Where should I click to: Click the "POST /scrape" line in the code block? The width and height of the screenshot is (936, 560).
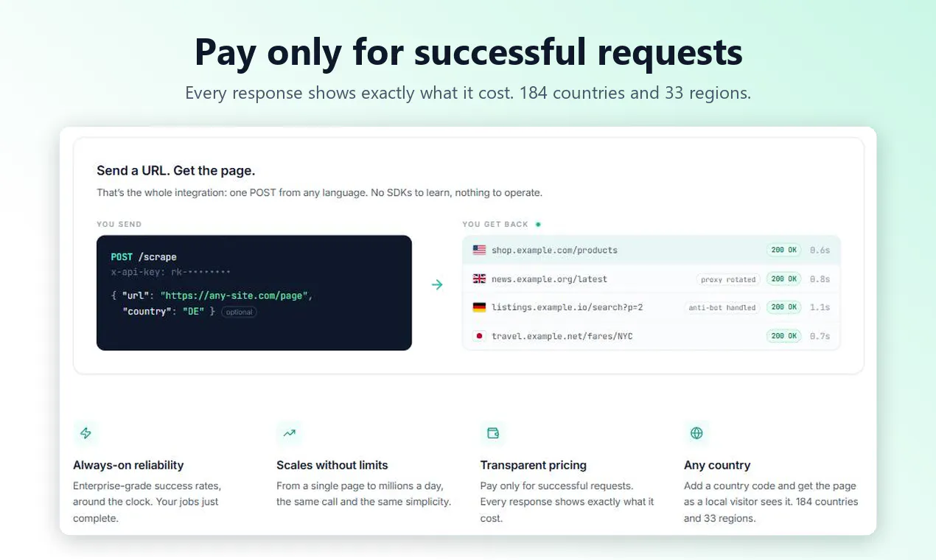click(144, 257)
